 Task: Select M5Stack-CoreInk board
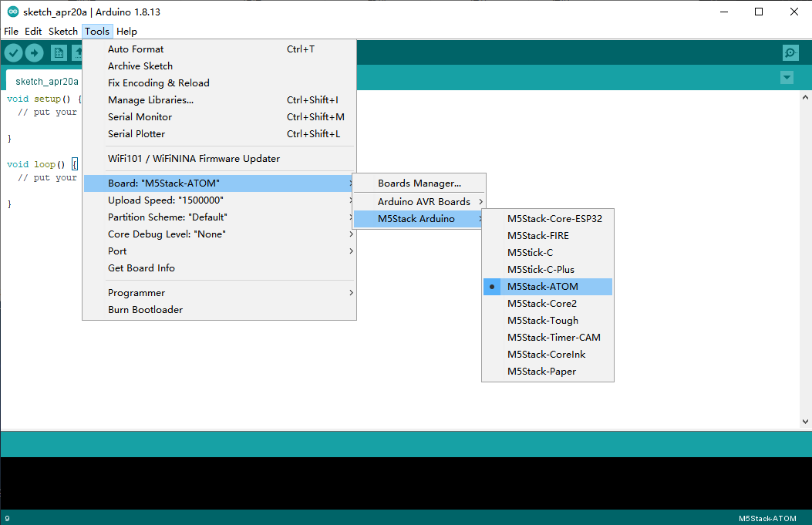pyautogui.click(x=548, y=355)
